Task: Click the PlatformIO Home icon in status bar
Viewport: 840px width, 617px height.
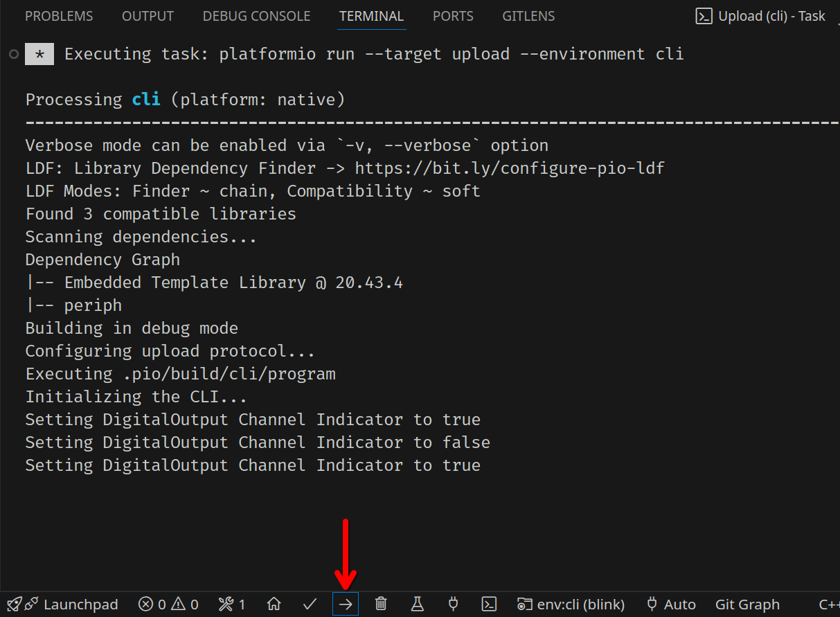Action: (274, 604)
